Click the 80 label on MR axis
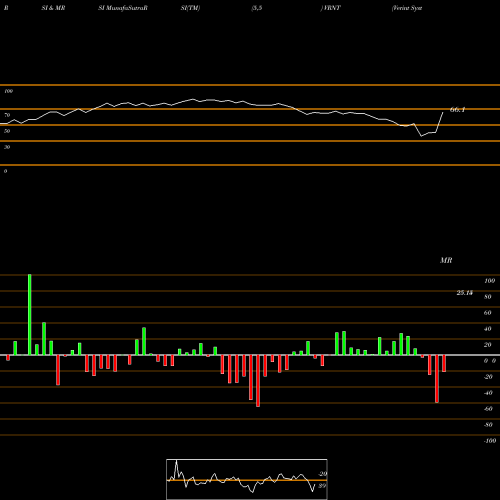Viewport: 500px width, 500px height. coord(488,297)
